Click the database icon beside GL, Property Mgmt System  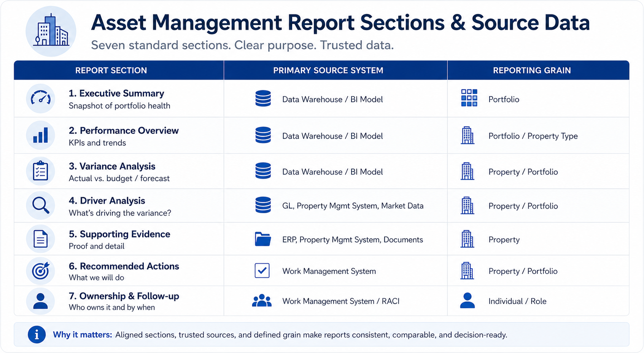[x=263, y=205]
